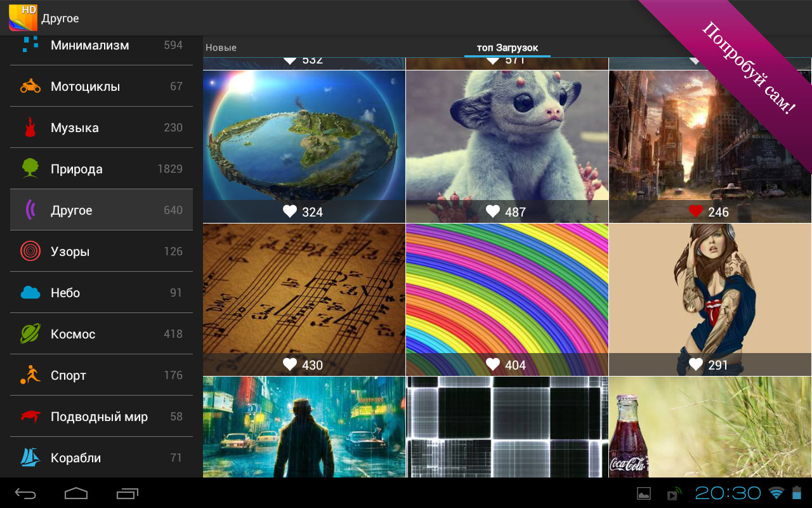Tap the Попробуй сам! ribbon banner
Image resolution: width=812 pixels, height=508 pixels.
(x=749, y=69)
